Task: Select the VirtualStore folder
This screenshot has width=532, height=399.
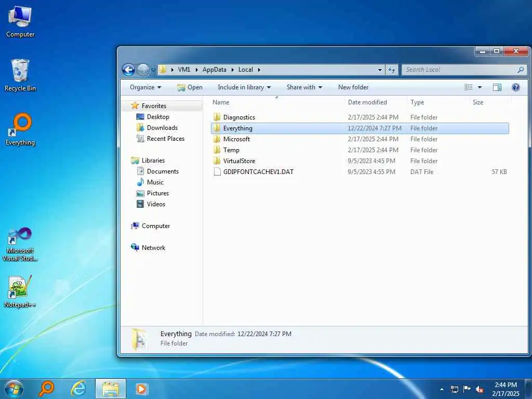Action: 360,161
